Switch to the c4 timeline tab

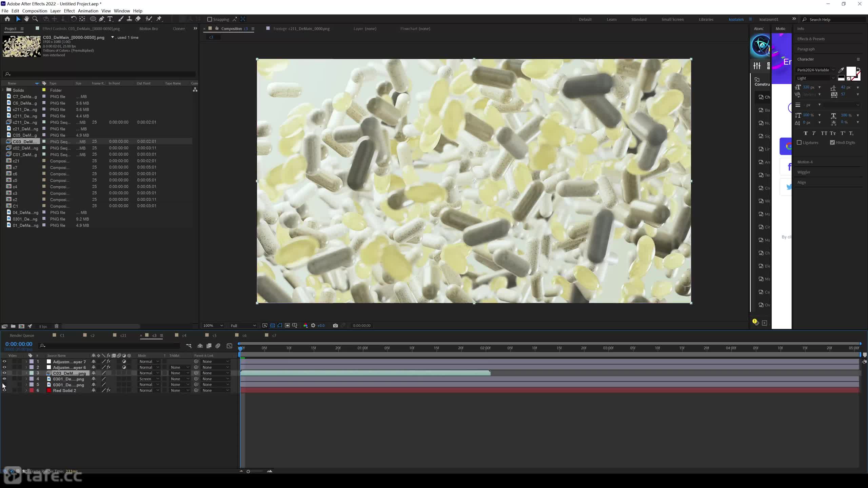pos(184,335)
